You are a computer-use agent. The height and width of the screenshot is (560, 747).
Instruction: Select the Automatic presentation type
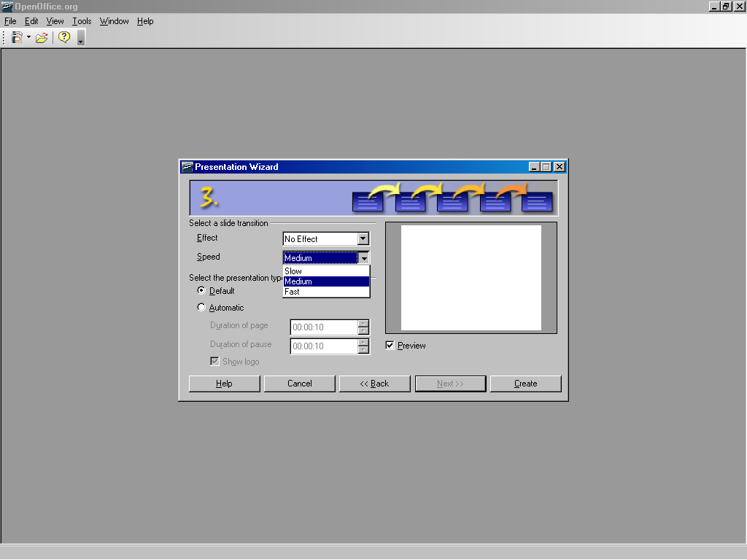click(201, 308)
